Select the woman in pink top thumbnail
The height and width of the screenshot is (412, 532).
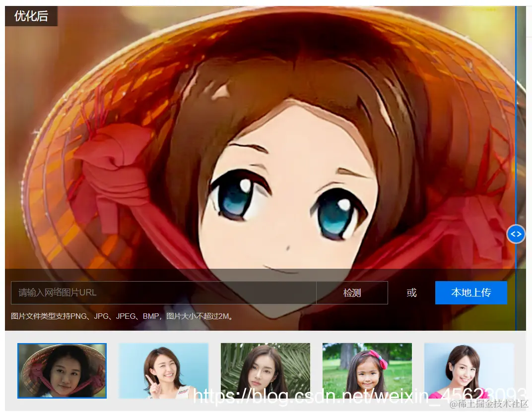tap(469, 371)
